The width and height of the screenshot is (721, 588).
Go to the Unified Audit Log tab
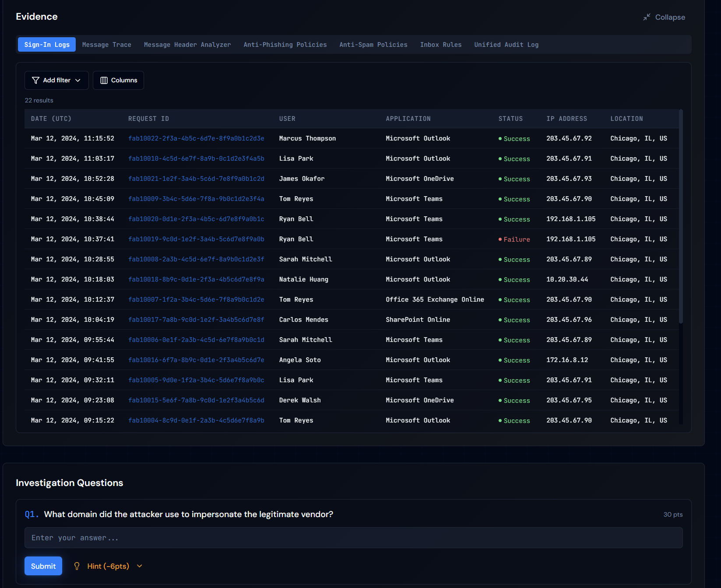coord(506,45)
